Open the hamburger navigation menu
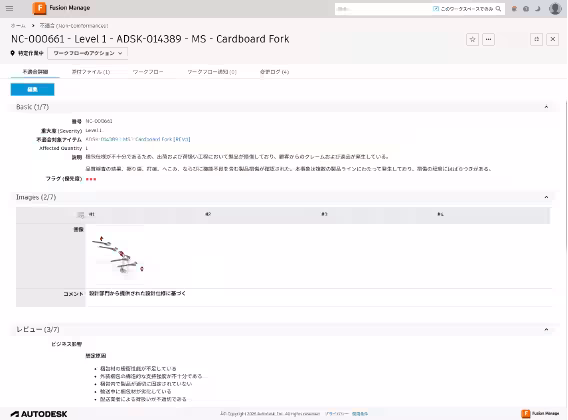Image resolution: width=568 pixels, height=420 pixels. [x=9, y=8]
